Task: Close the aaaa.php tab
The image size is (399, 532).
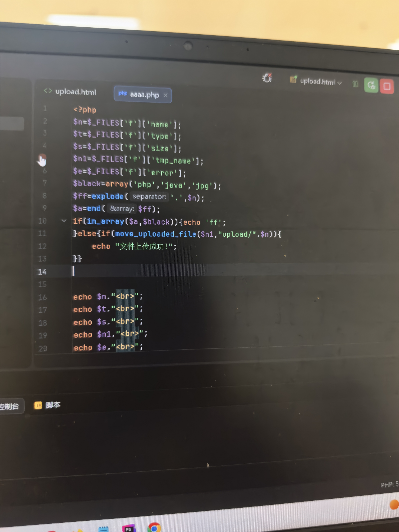Action: tap(165, 95)
